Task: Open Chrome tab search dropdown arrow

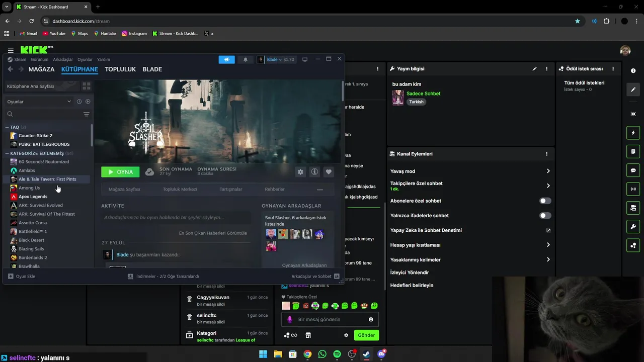Action: click(6, 7)
